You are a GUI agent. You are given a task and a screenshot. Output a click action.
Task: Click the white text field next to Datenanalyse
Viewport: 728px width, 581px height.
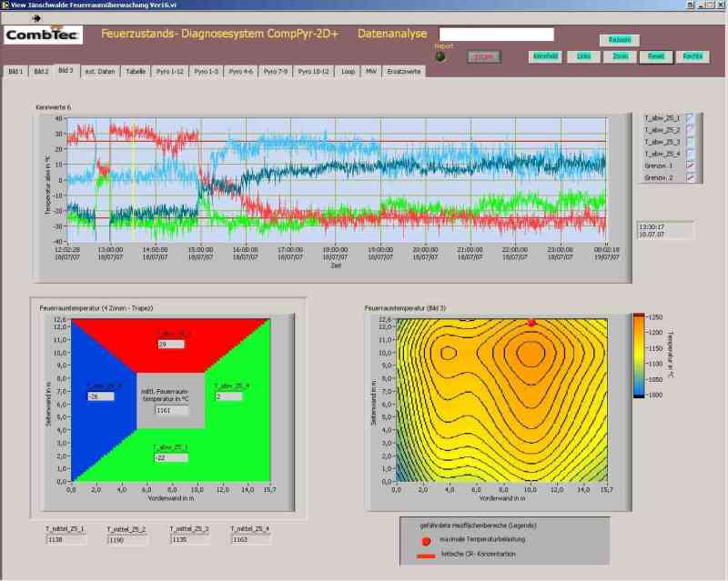click(x=496, y=35)
